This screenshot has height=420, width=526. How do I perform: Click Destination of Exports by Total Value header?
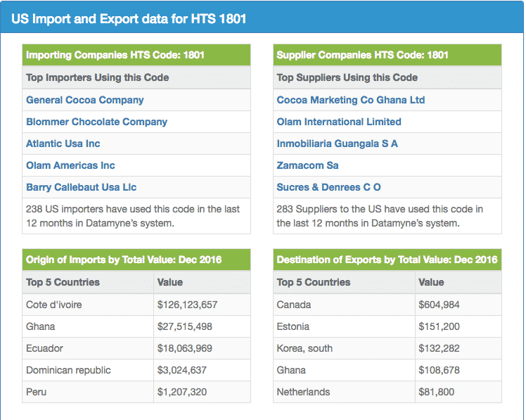point(387,260)
